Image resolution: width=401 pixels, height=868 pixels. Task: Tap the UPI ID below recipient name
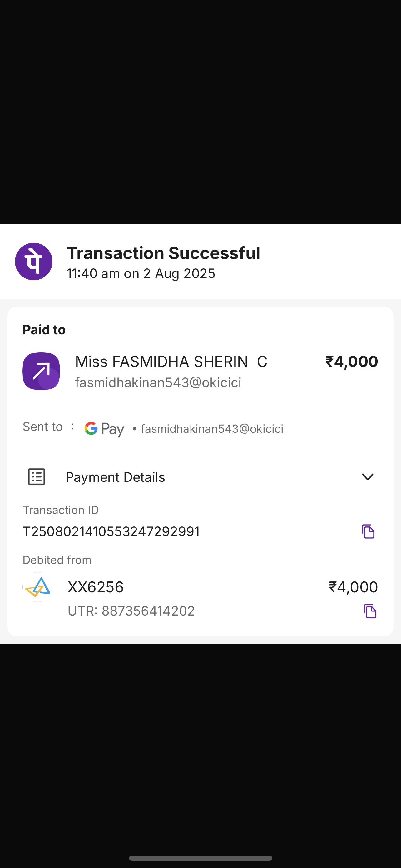point(158,382)
